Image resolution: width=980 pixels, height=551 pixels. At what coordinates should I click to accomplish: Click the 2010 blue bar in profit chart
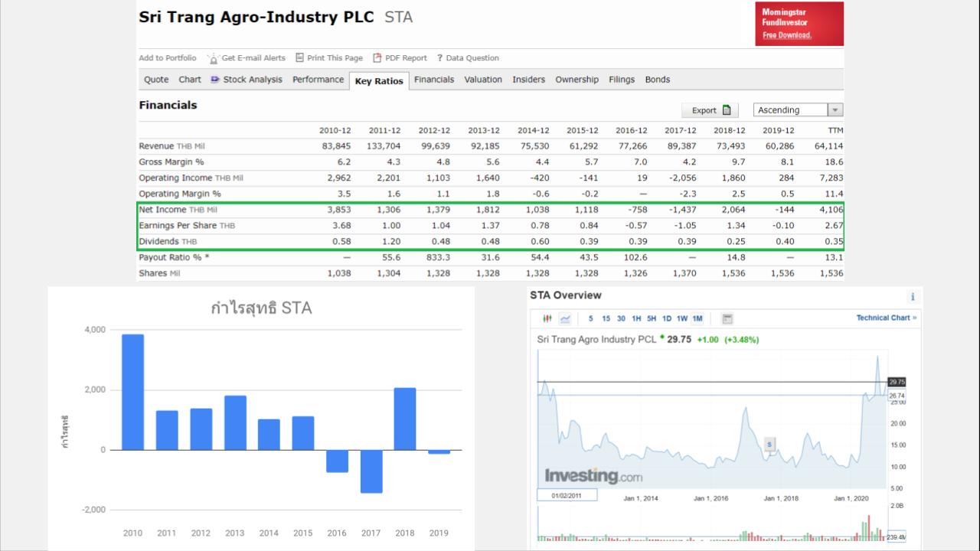point(132,392)
